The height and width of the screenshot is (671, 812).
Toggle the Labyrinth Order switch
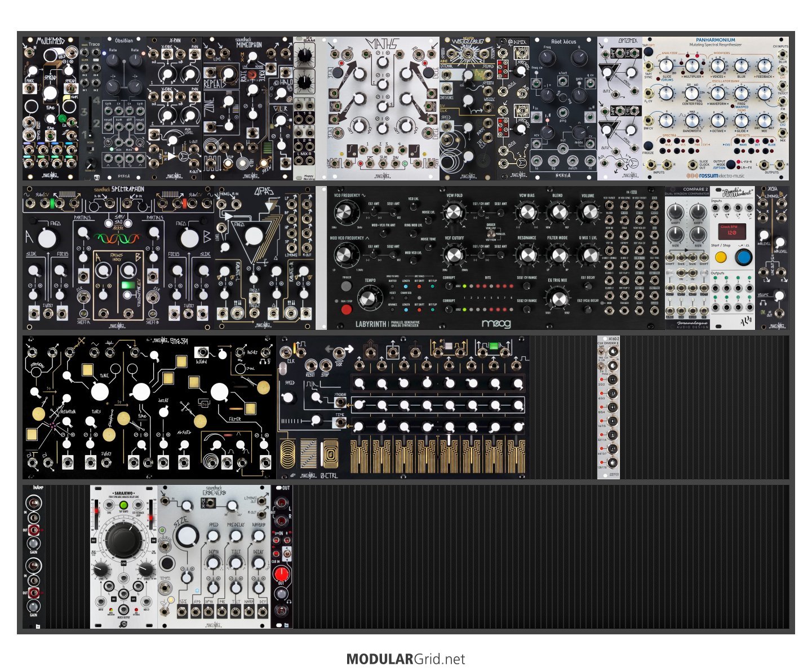[491, 233]
